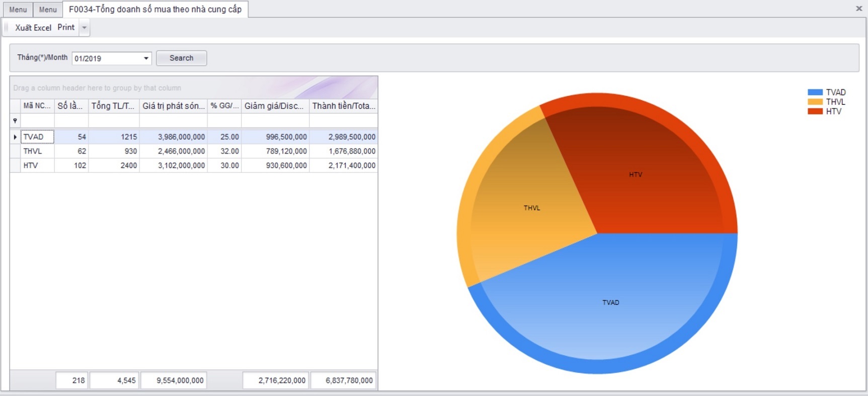Click footer summary 6,837,780,000
This screenshot has width=868, height=396.
tap(344, 380)
